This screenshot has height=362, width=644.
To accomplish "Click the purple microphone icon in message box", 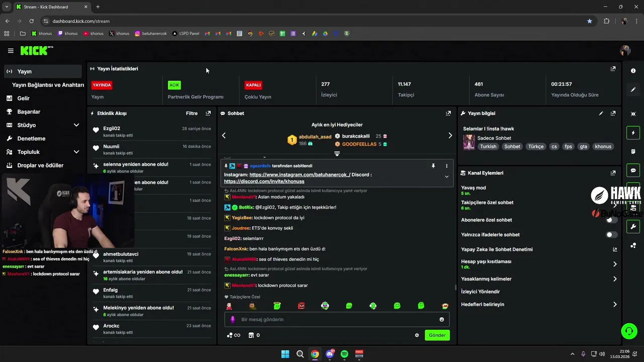I will (232, 319).
